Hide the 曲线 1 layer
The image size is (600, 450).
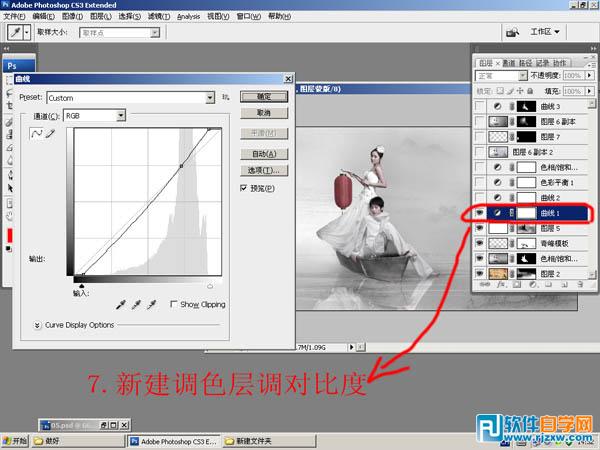coord(480,213)
